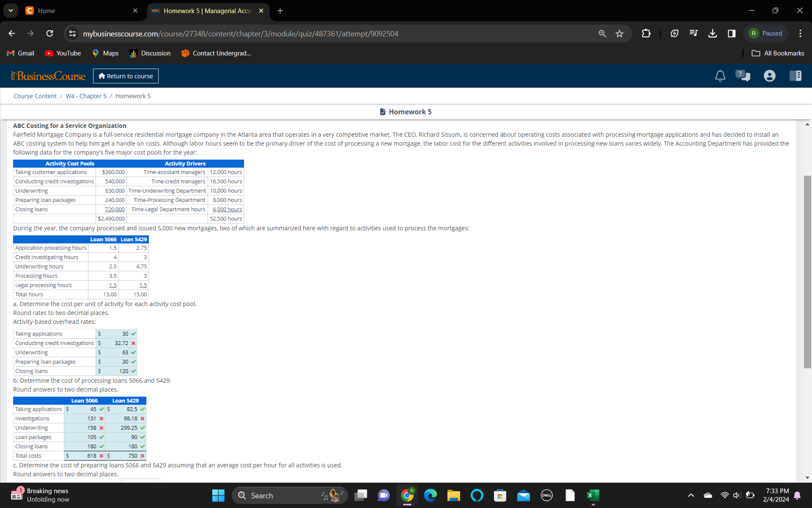Open the BusinessCourse account profile icon
The image size is (812, 508).
[769, 76]
